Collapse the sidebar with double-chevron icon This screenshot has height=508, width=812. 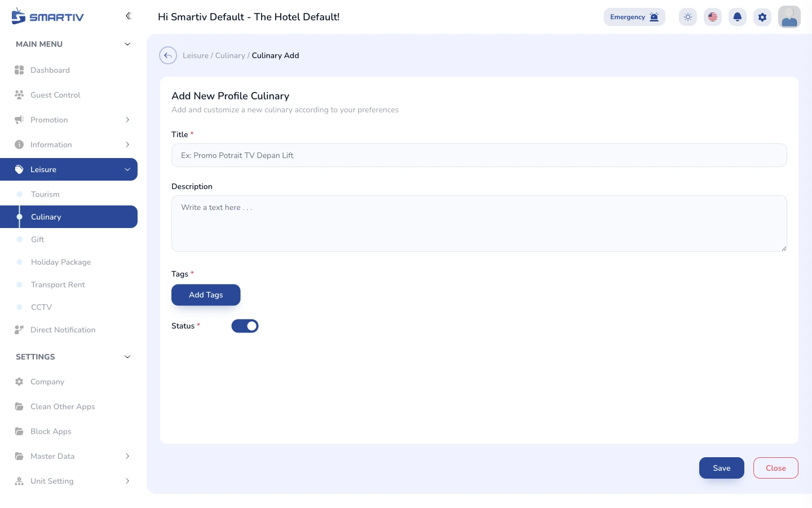pos(128,16)
